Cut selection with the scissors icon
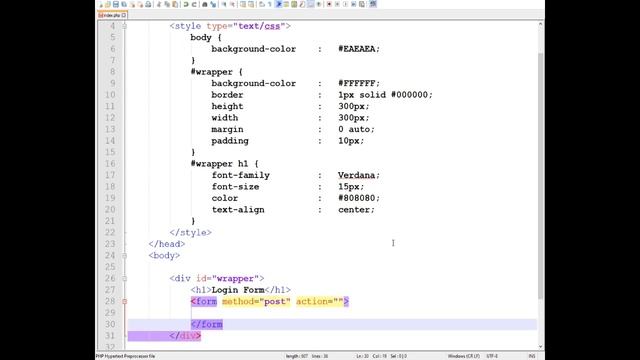The height and width of the screenshot is (360, 640). 158,4
